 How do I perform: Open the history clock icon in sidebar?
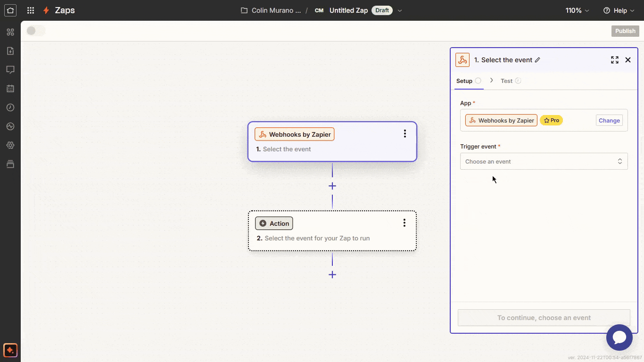pos(10,107)
